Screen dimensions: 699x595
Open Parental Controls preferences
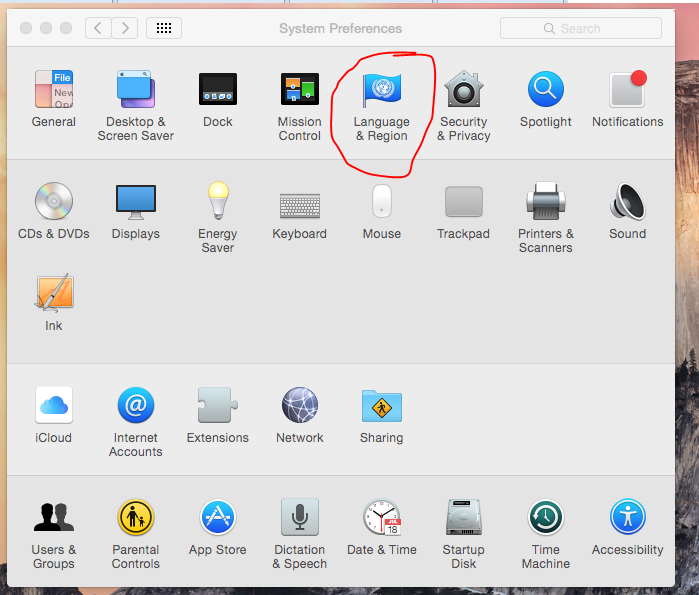[x=136, y=517]
